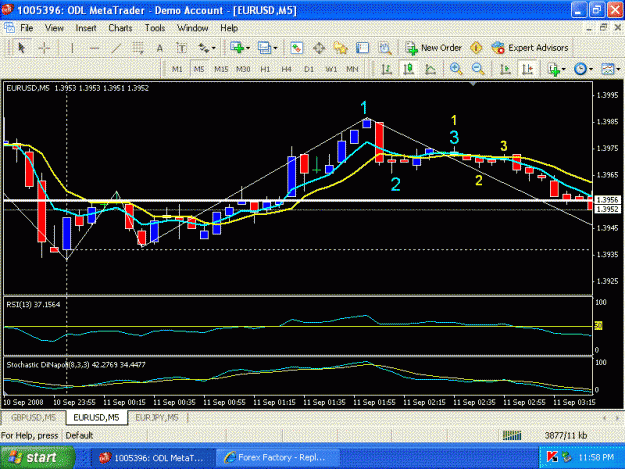Select the crosshair tool
Screen dimensions: 625x469
point(44,48)
